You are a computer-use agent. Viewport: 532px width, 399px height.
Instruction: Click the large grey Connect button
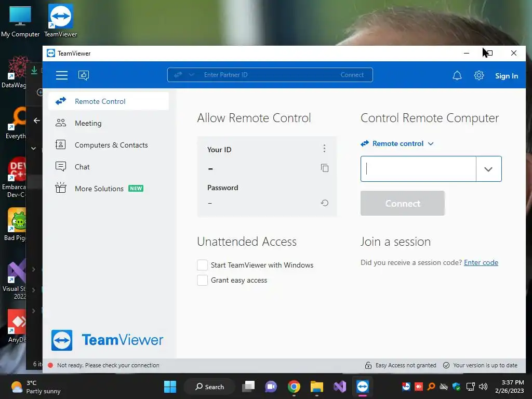(x=403, y=203)
